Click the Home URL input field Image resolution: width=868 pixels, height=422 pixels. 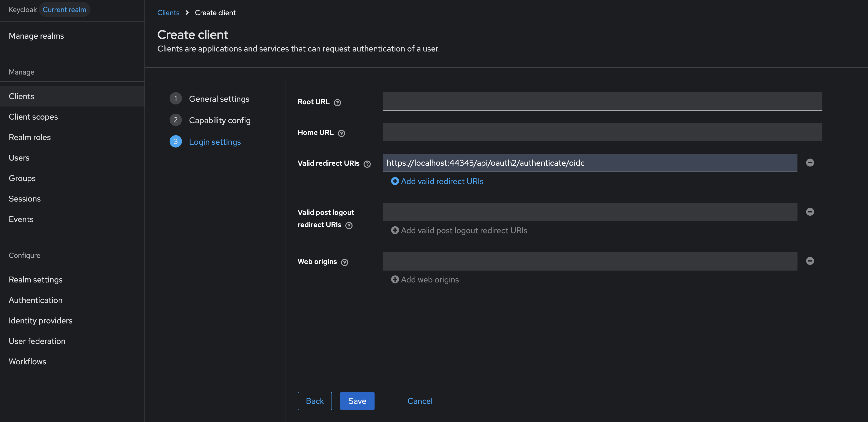click(x=602, y=132)
